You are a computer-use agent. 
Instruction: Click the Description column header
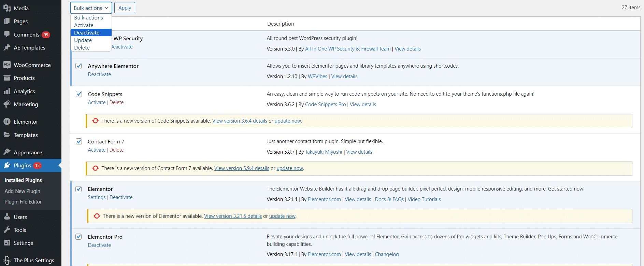coord(281,24)
